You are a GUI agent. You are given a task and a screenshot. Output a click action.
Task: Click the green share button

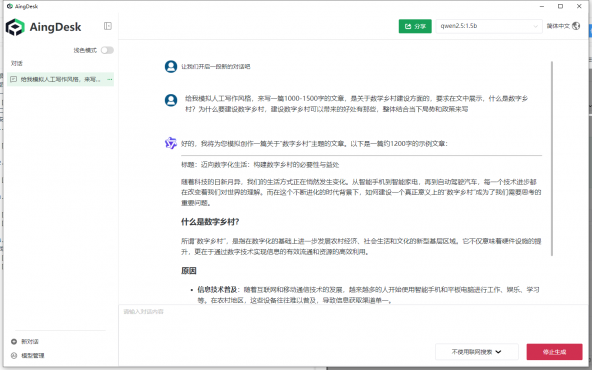click(x=415, y=26)
